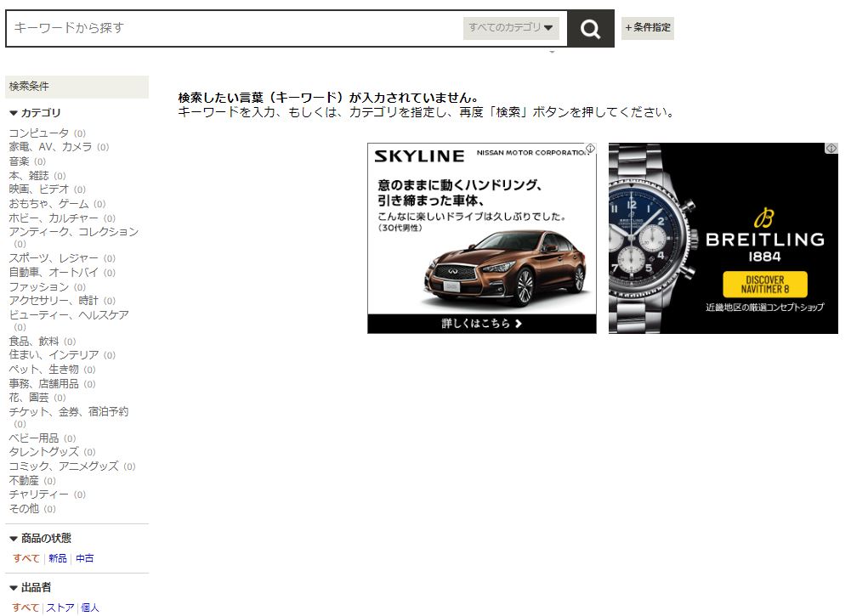This screenshot has width=851, height=616.
Task: Select the その他 category
Action: pyautogui.click(x=24, y=509)
